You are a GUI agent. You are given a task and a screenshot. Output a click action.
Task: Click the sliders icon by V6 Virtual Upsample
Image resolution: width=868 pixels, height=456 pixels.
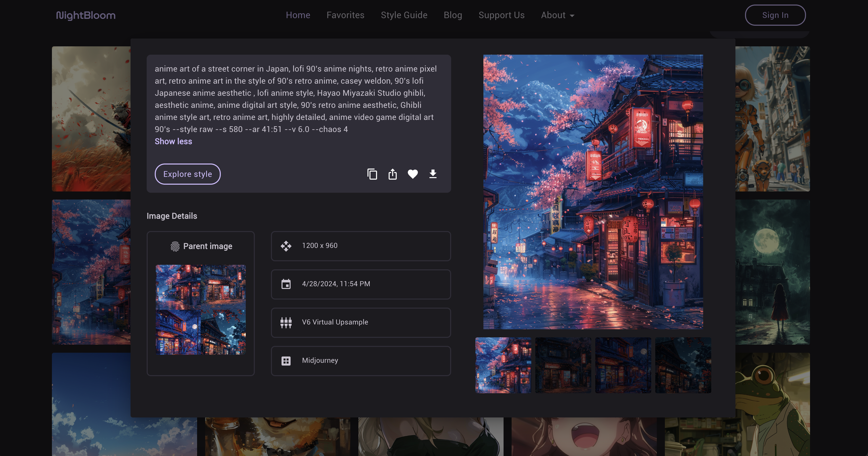(x=286, y=323)
